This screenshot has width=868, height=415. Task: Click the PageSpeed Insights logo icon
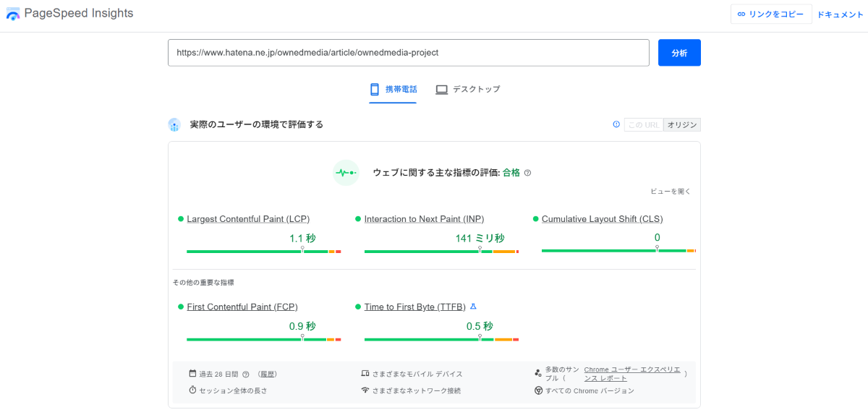(x=13, y=14)
